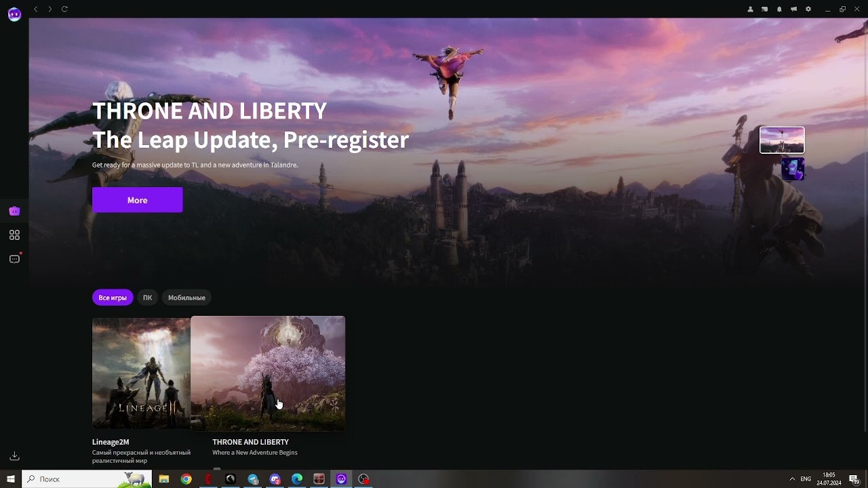This screenshot has width=868, height=488.
Task: Restore down the launcher window
Action: click(843, 9)
